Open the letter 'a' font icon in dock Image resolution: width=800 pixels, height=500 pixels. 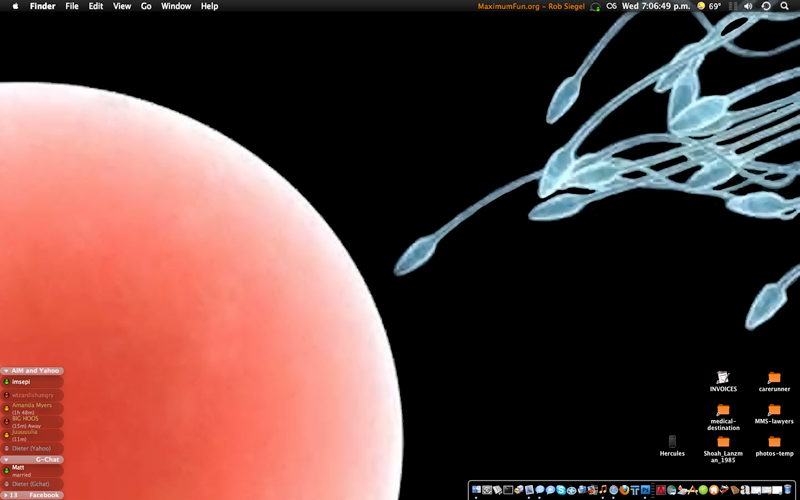(745, 490)
